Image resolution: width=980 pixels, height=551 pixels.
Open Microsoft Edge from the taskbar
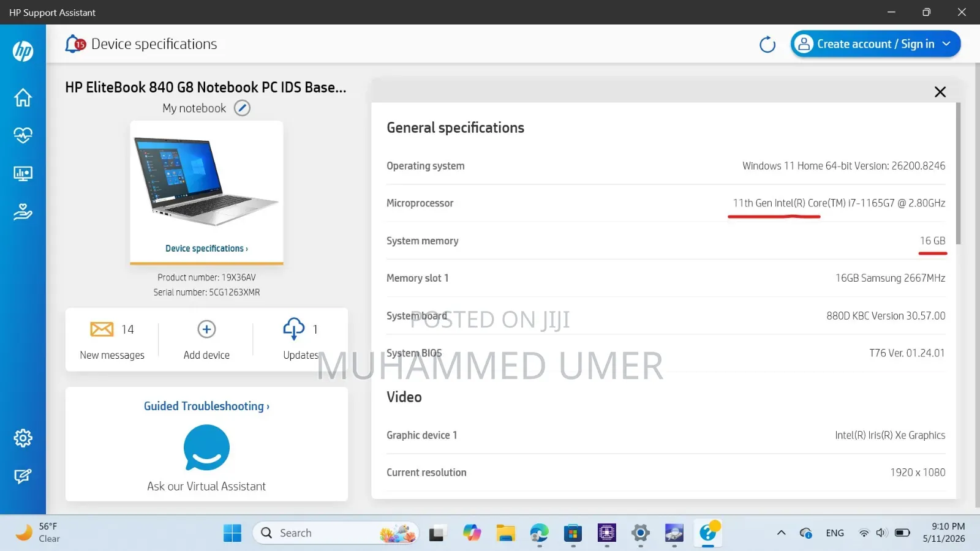(539, 533)
